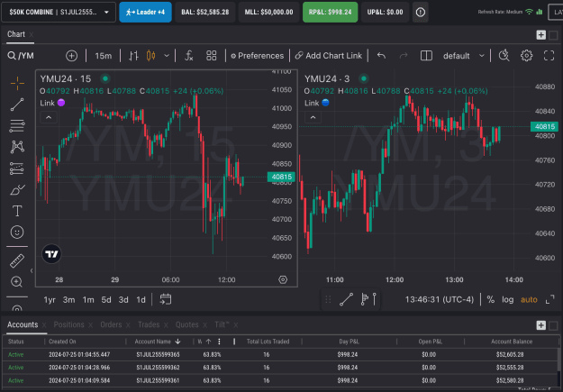Select the floating toolbar line tool
This screenshot has width=563, height=392.
pyautogui.click(x=346, y=299)
